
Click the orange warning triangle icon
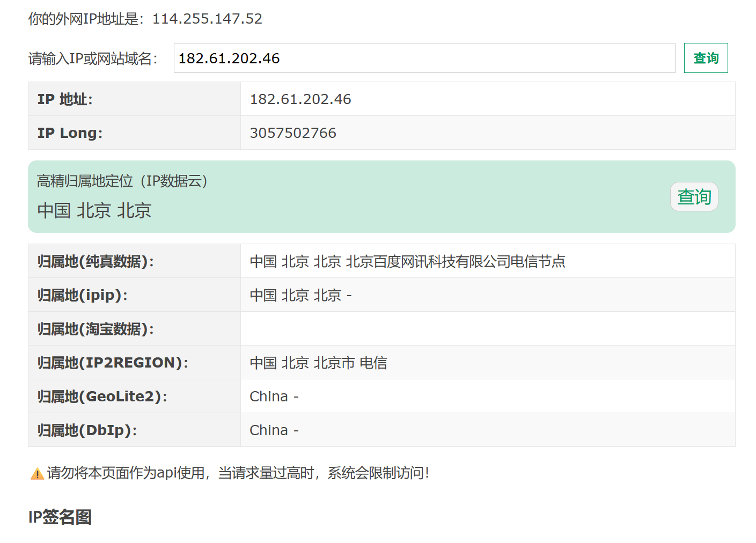point(37,474)
